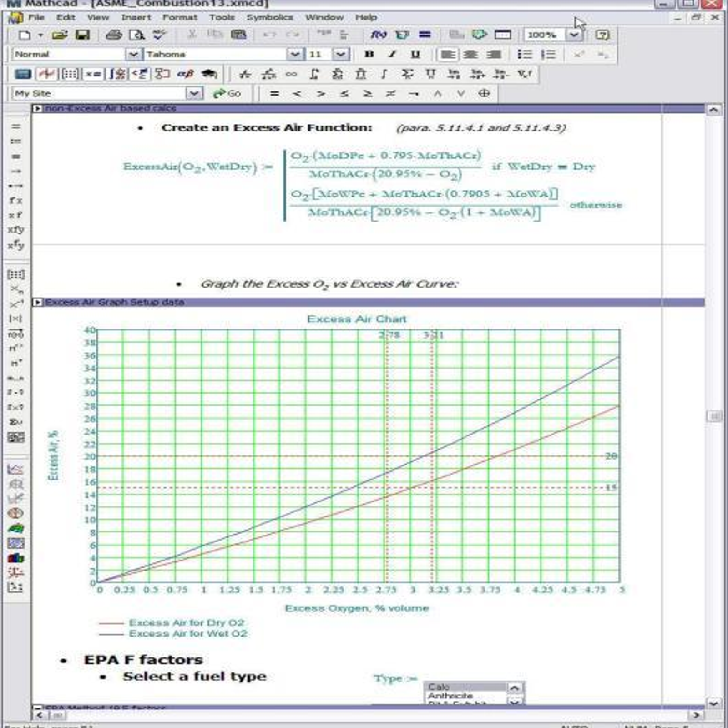The image size is (728, 728).
Task: Save the worksheet with the floppy disk icon
Action: coord(82,35)
